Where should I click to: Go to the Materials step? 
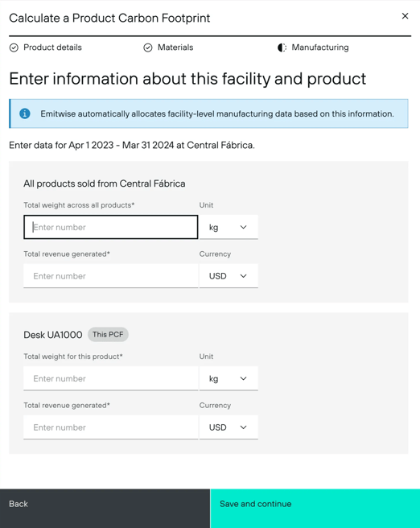pyautogui.click(x=175, y=47)
